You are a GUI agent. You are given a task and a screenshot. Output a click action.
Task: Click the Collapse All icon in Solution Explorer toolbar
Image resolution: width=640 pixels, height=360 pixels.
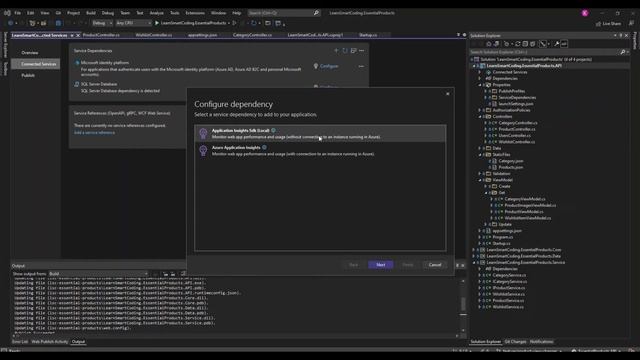pyautogui.click(x=525, y=44)
